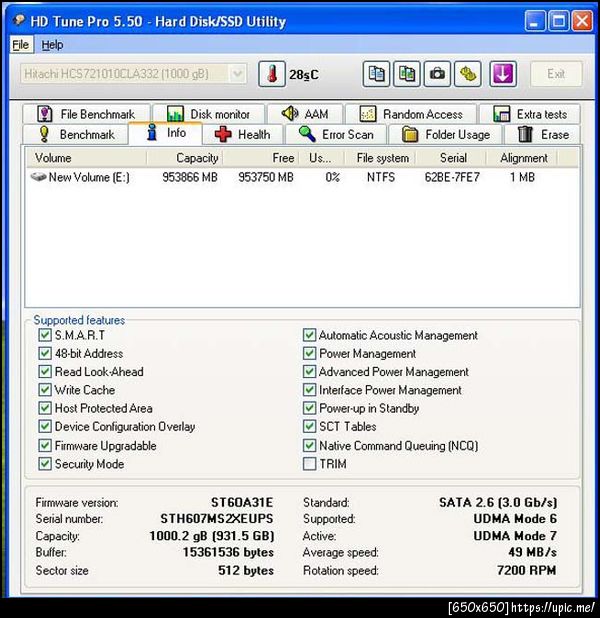Check the TRIM checkbox
Viewport: 600px width, 618px height.
[x=309, y=464]
